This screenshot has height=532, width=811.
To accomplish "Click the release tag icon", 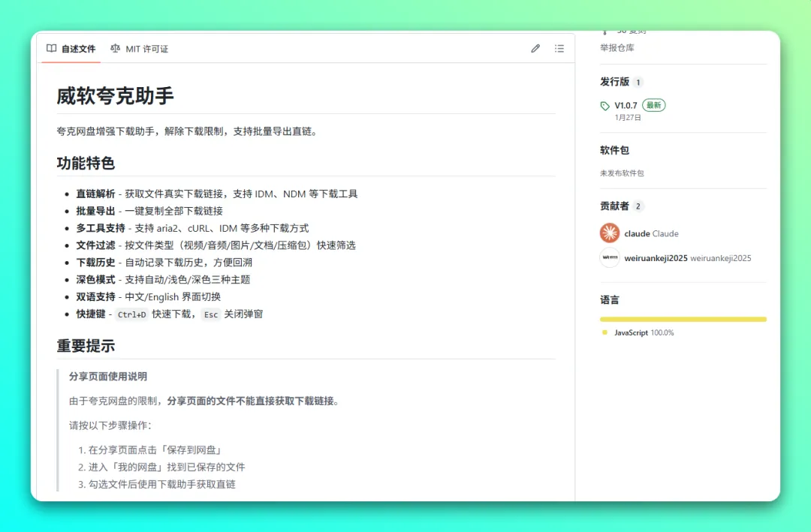I will [x=604, y=106].
